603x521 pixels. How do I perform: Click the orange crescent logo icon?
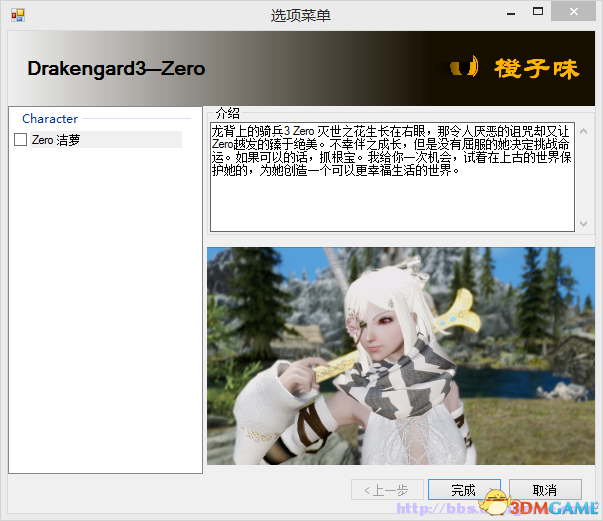[465, 66]
